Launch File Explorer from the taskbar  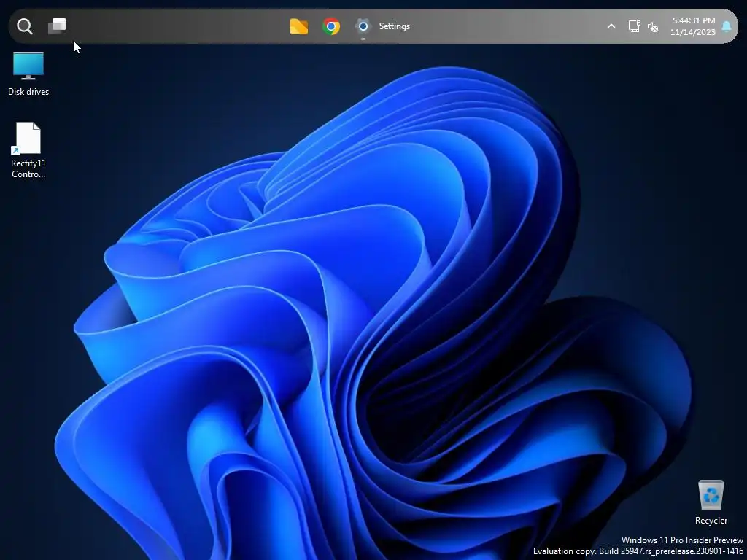click(298, 26)
